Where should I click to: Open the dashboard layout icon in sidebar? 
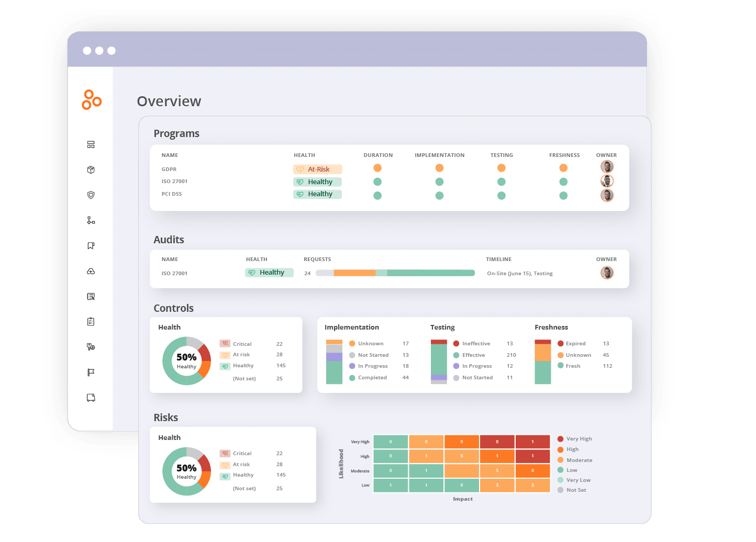coord(91,144)
